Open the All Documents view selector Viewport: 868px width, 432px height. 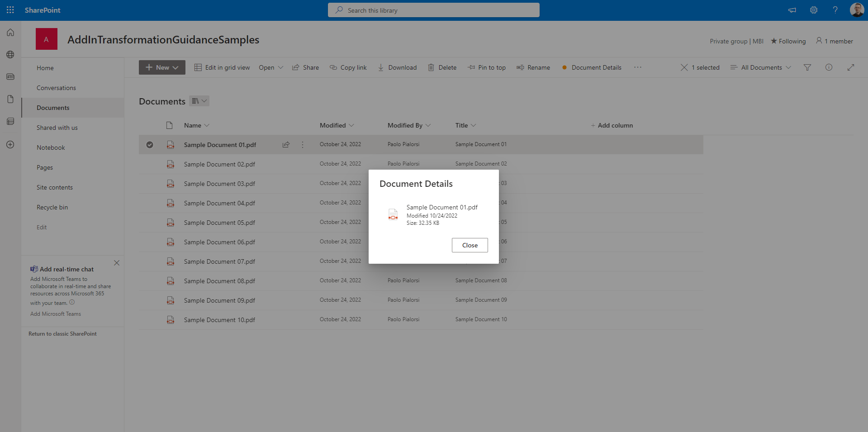coord(760,67)
